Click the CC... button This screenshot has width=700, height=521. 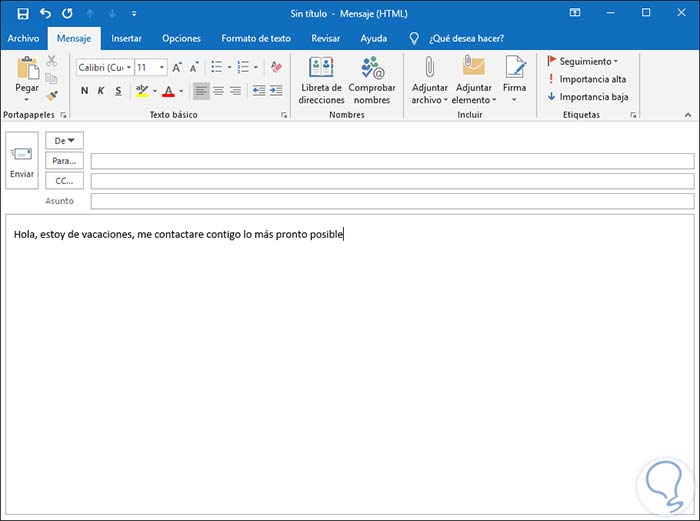pyautogui.click(x=64, y=181)
